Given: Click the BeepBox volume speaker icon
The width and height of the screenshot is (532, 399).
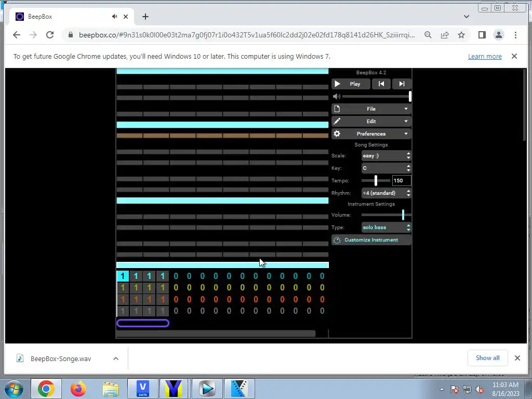Looking at the screenshot, I should click(336, 96).
